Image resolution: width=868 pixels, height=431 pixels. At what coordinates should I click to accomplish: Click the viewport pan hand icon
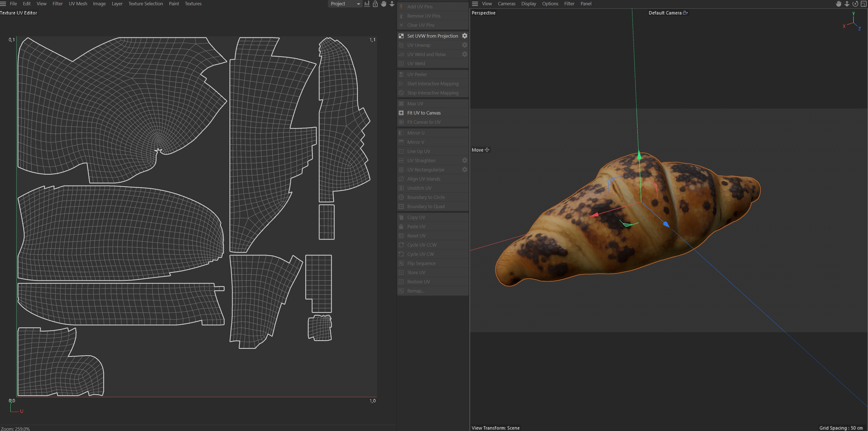coord(839,4)
